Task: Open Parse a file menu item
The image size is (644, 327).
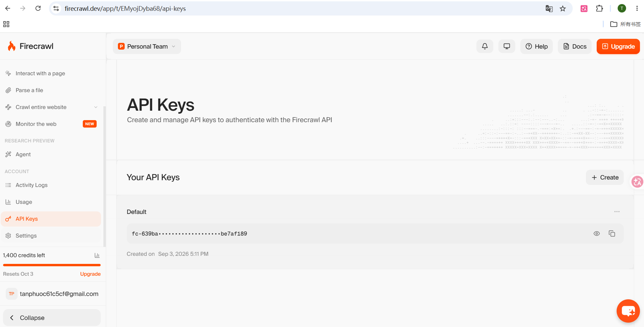Action: click(x=51, y=90)
